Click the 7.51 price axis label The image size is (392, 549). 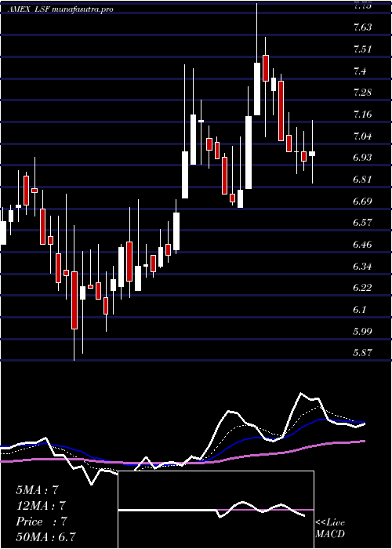tap(362, 49)
